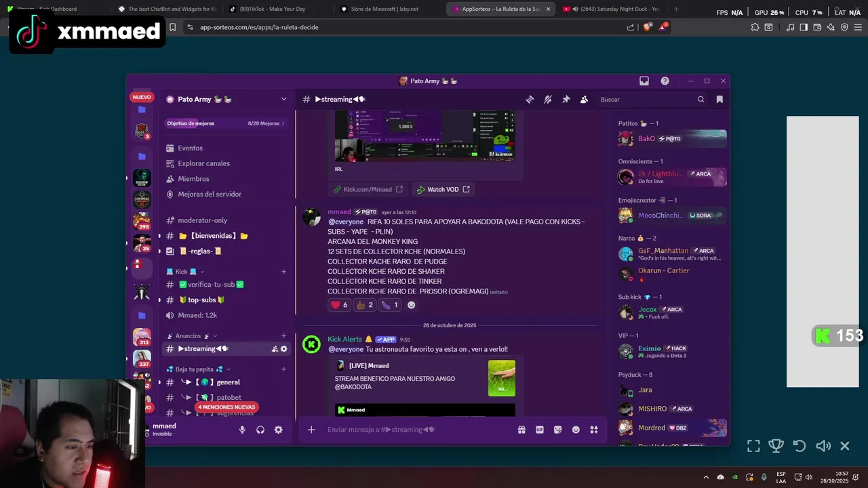Click the Watch VOD button
The height and width of the screenshot is (488, 868).
click(x=443, y=190)
